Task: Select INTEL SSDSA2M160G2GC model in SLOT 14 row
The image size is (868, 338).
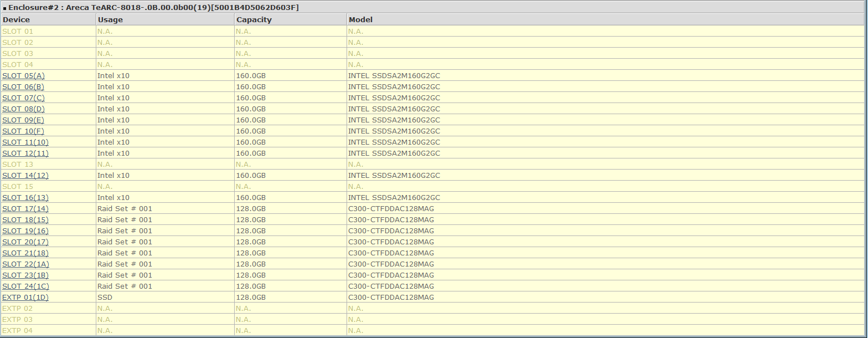Action: (x=394, y=175)
